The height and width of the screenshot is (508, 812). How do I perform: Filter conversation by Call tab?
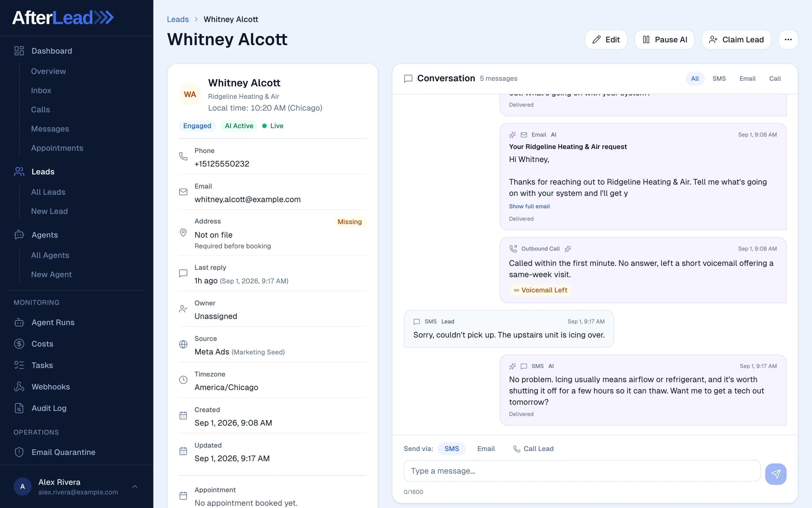coord(775,79)
